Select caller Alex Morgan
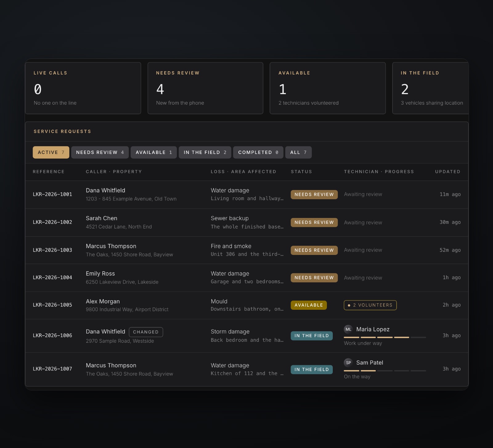493x448 pixels. coord(103,301)
